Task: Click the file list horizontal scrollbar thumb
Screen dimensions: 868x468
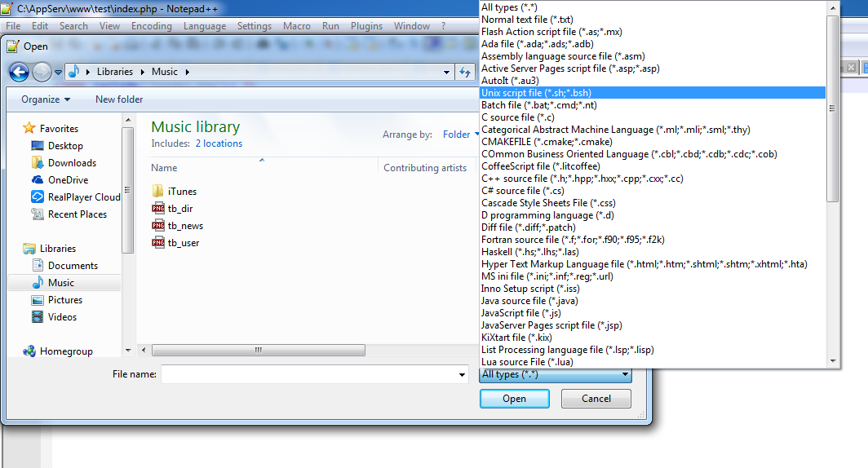Action: click(x=258, y=350)
